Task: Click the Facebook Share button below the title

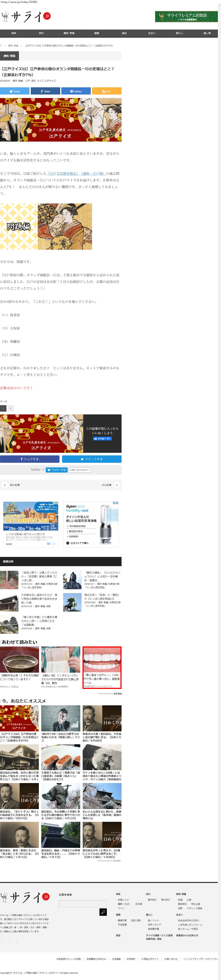Action: click(x=45, y=91)
